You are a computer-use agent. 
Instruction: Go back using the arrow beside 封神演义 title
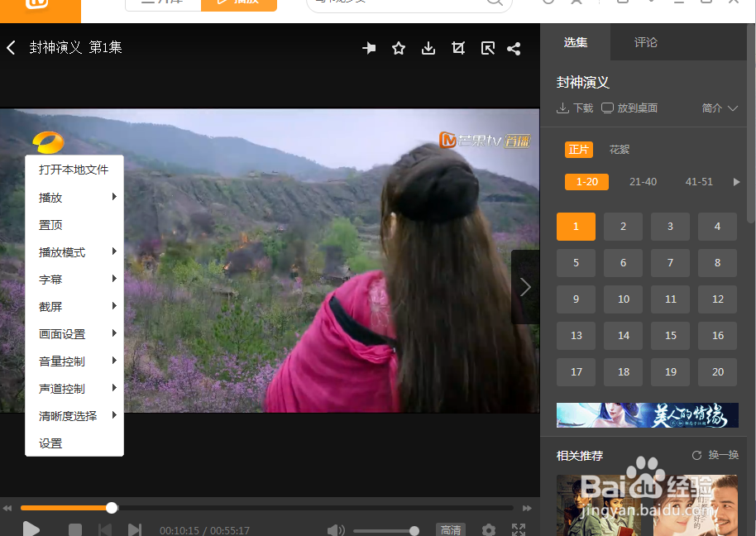tap(11, 48)
